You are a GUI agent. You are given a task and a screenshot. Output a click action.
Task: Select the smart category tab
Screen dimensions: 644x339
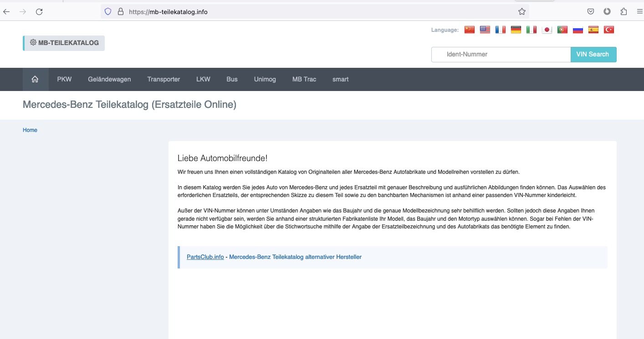tap(340, 79)
